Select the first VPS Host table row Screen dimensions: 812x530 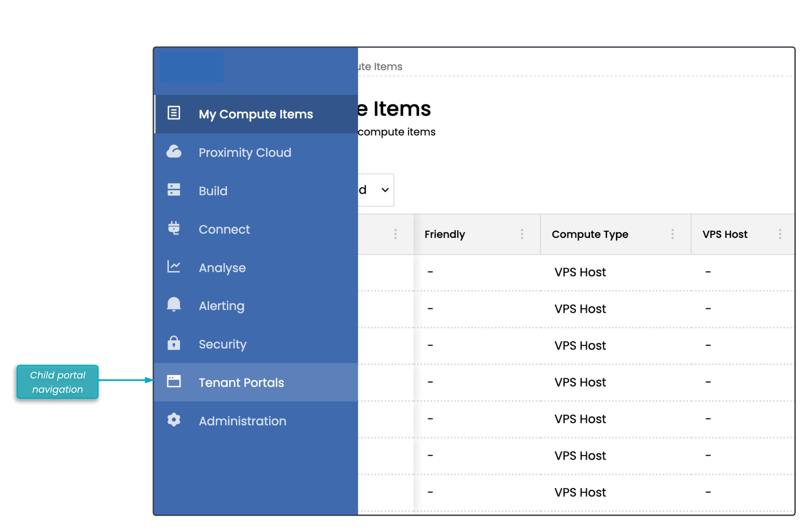click(580, 272)
